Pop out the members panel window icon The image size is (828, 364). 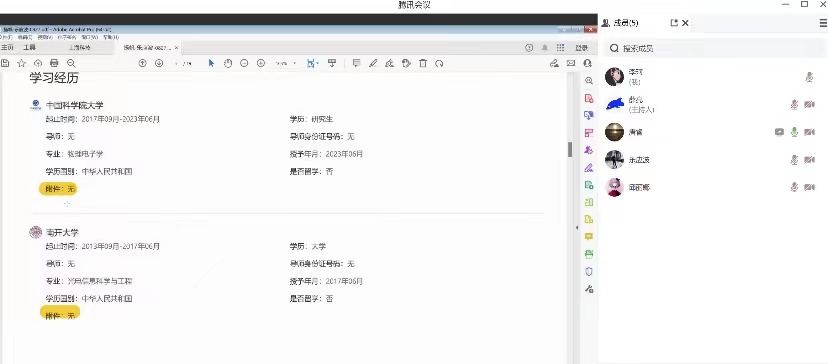(674, 23)
